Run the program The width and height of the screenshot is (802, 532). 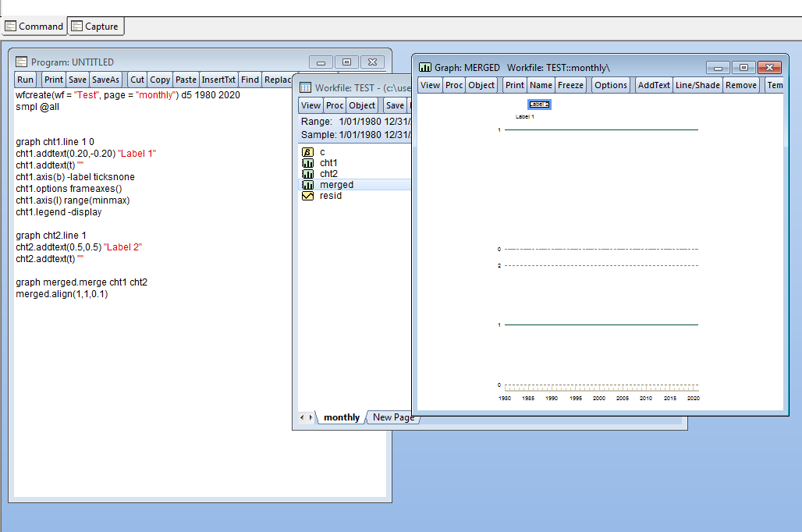coord(25,80)
